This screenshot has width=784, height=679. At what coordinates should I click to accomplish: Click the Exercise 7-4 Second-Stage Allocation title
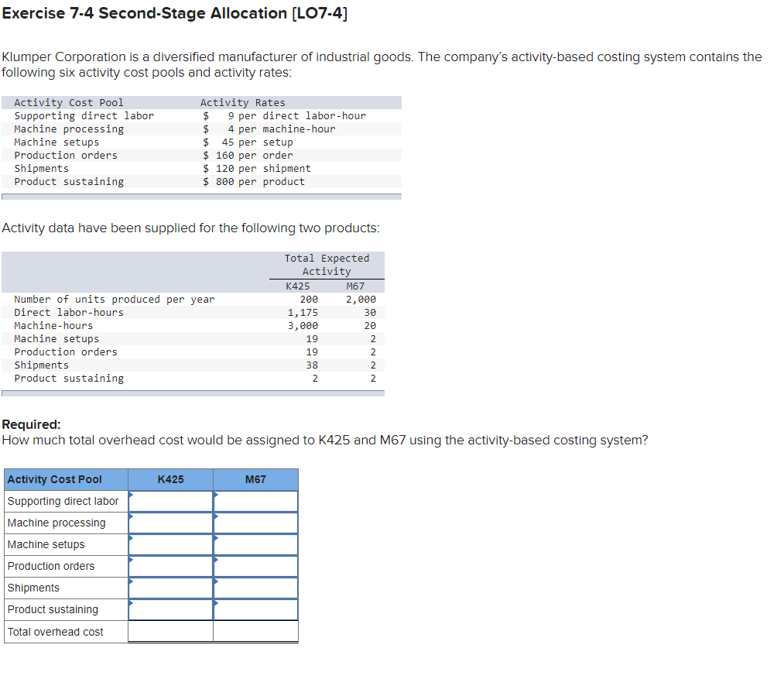[x=174, y=13]
